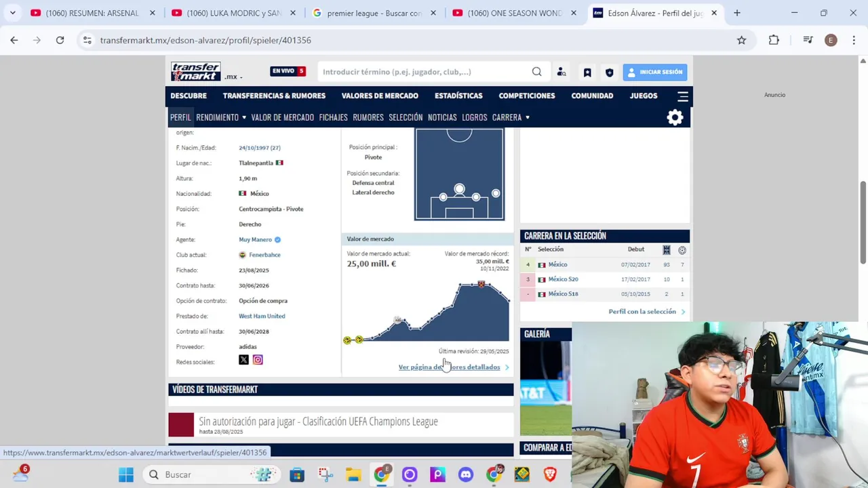
Task: Open the Instagram social icon
Action: coord(258,360)
